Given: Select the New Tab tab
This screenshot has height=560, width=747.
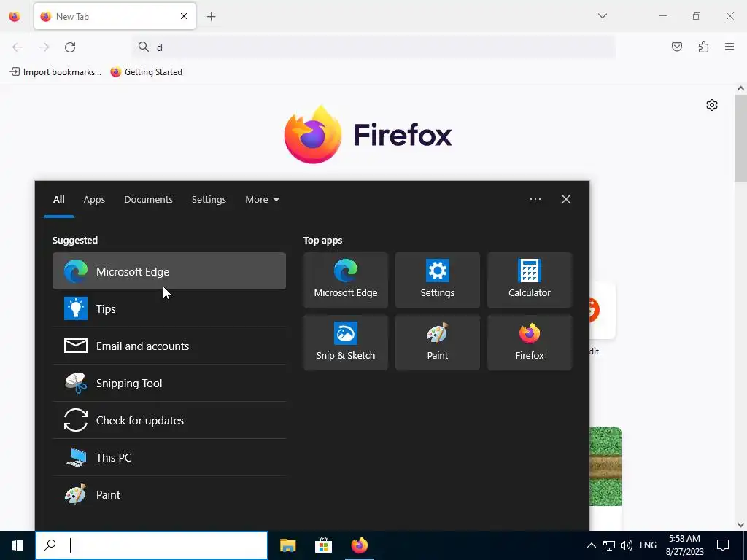Looking at the screenshot, I should pyautogui.click(x=115, y=16).
